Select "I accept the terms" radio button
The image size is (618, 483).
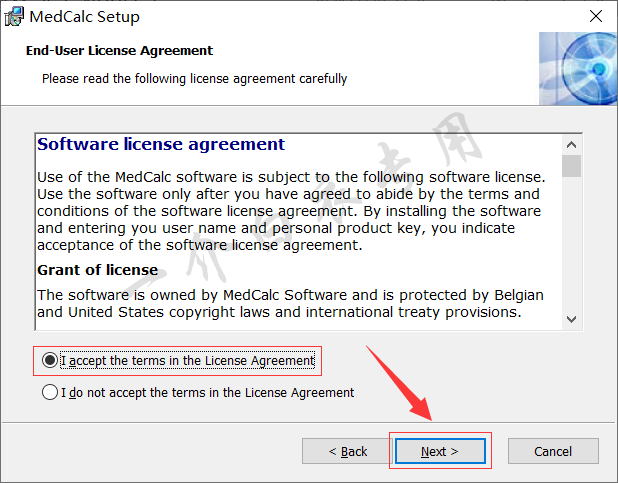coord(50,360)
